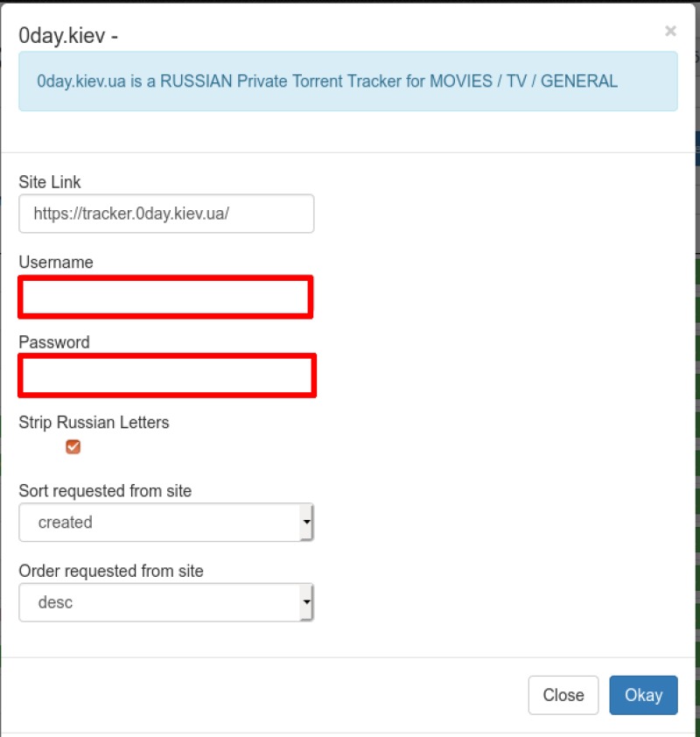Click the Site Link URL field
Image resolution: width=700 pixels, height=737 pixels.
pos(166,214)
